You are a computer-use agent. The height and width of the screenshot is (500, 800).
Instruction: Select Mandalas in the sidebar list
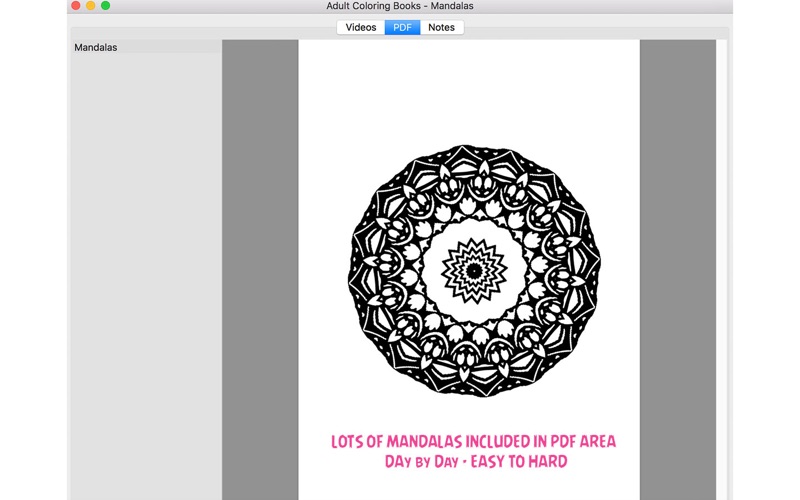[x=146, y=47]
